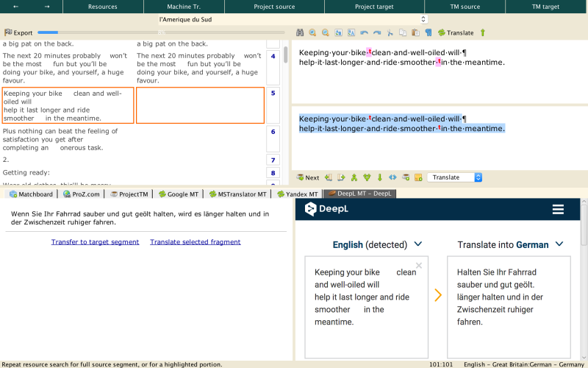This screenshot has width=588, height=368.
Task: Click the Next segment button
Action: (x=308, y=177)
